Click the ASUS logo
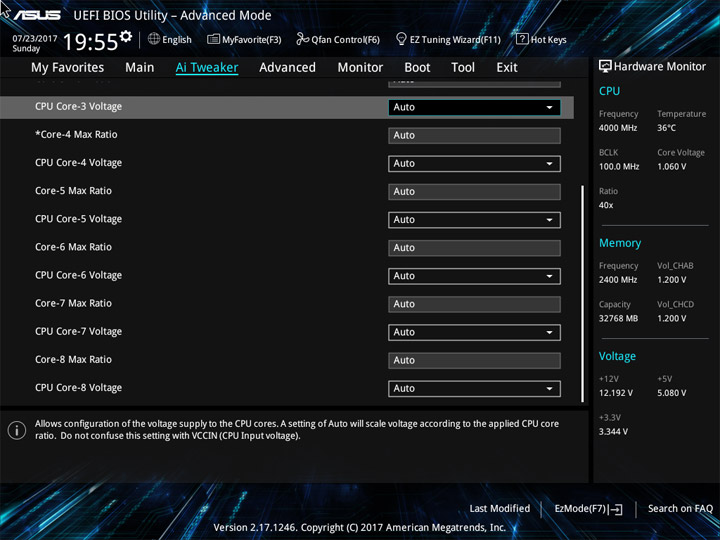Screen dimensions: 720x540 pyautogui.click(x=37, y=15)
